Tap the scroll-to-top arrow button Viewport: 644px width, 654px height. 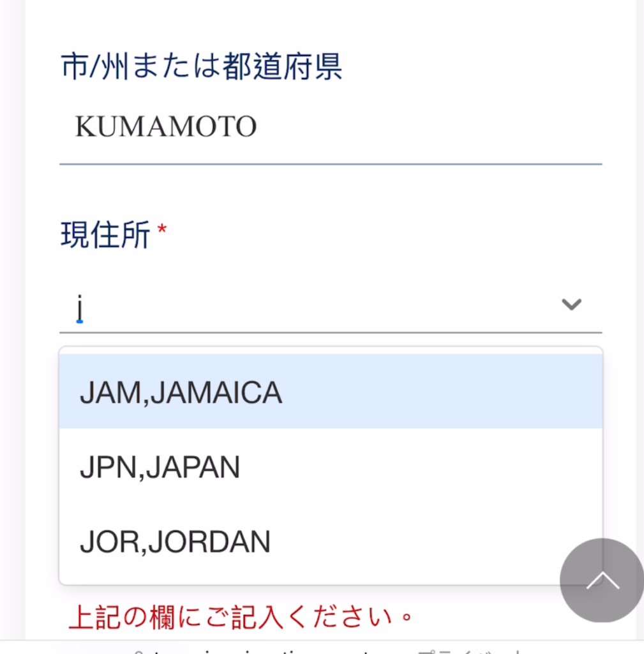(x=601, y=580)
